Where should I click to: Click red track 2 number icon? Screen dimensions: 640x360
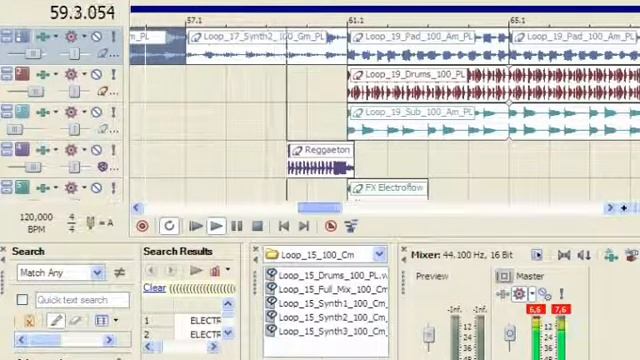tap(22, 74)
